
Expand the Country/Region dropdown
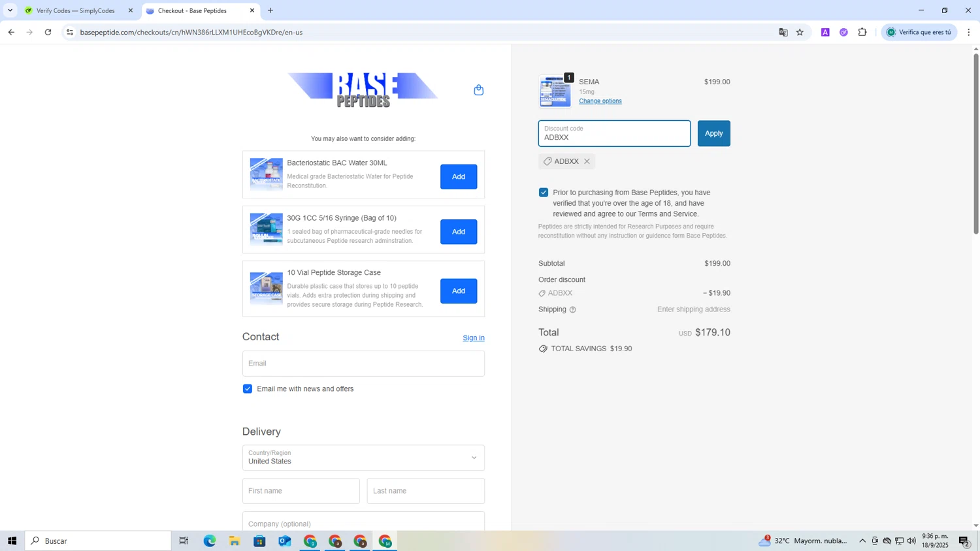coord(363,458)
